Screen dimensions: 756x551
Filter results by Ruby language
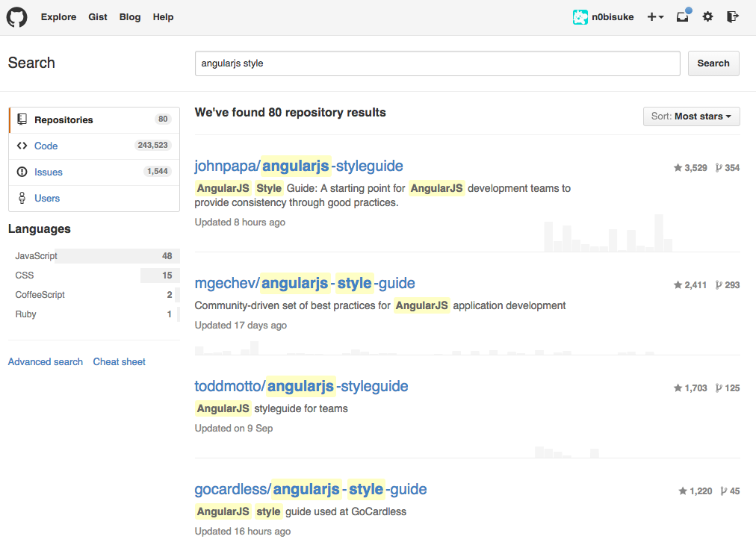(x=94, y=314)
